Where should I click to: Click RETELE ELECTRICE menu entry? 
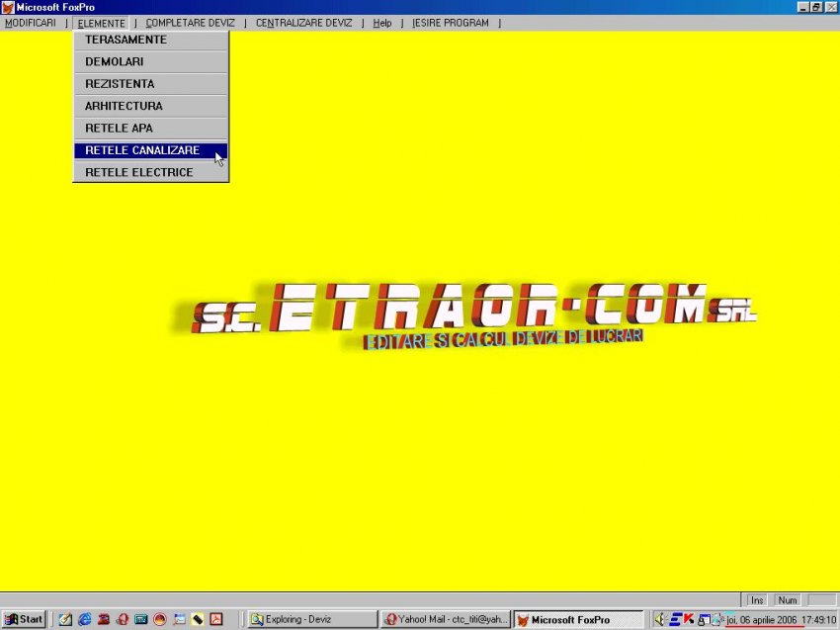click(x=150, y=172)
